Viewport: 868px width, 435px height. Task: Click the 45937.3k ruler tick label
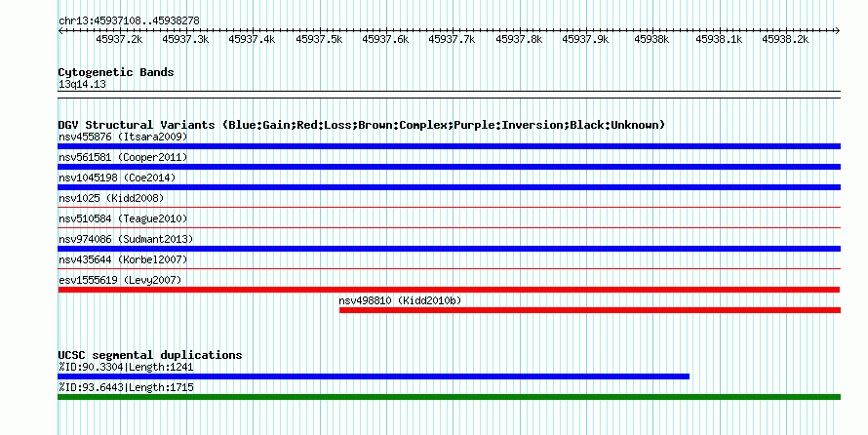pyautogui.click(x=185, y=39)
